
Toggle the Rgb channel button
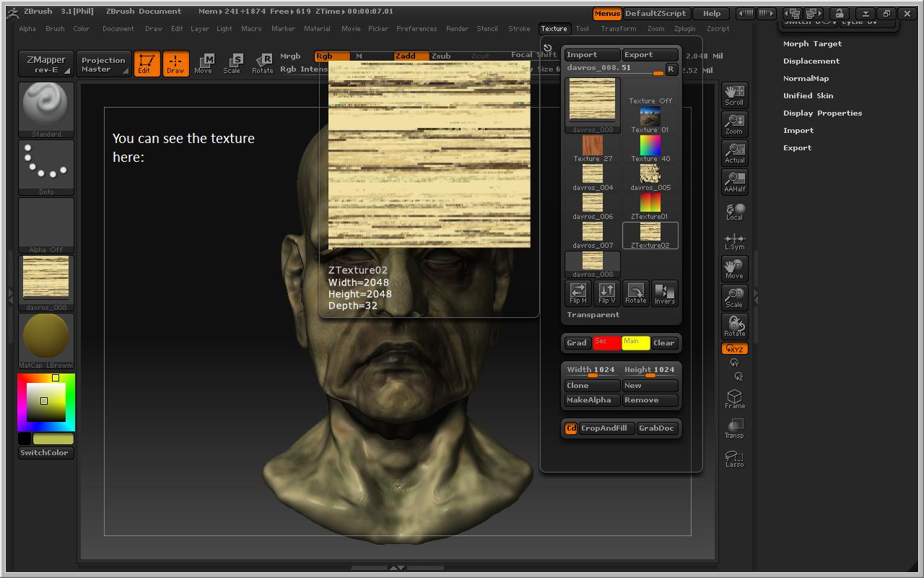tap(332, 56)
